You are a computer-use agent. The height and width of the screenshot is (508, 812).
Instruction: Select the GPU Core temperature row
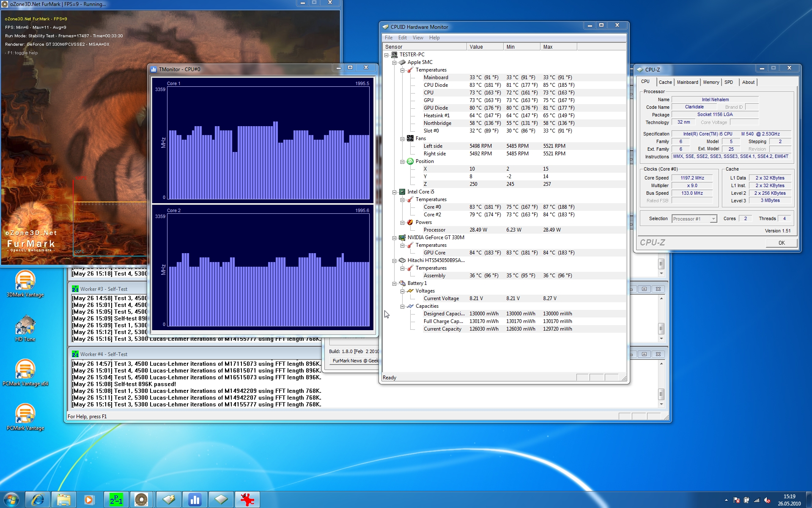click(x=524, y=253)
